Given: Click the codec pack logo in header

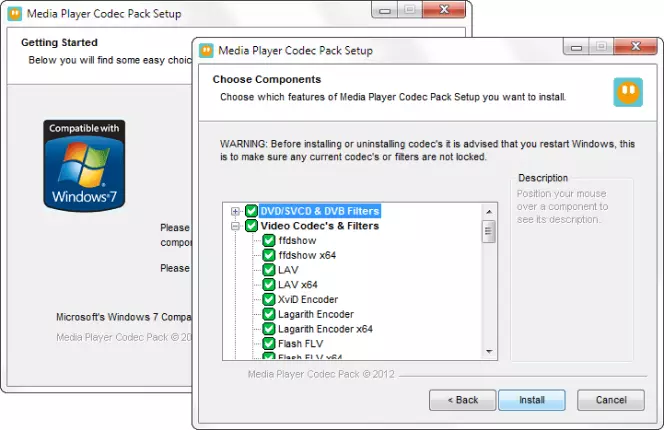Looking at the screenshot, I should [x=628, y=92].
